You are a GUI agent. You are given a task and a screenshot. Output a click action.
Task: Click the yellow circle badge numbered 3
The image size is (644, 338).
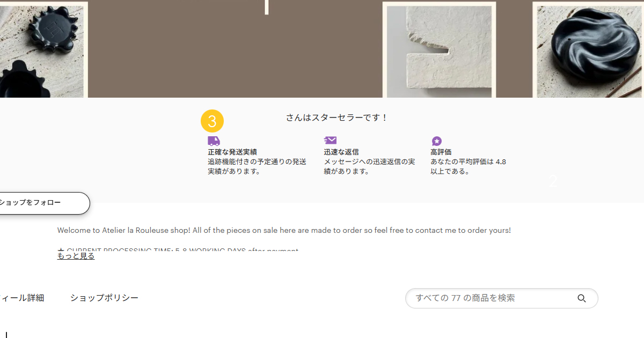point(212,121)
